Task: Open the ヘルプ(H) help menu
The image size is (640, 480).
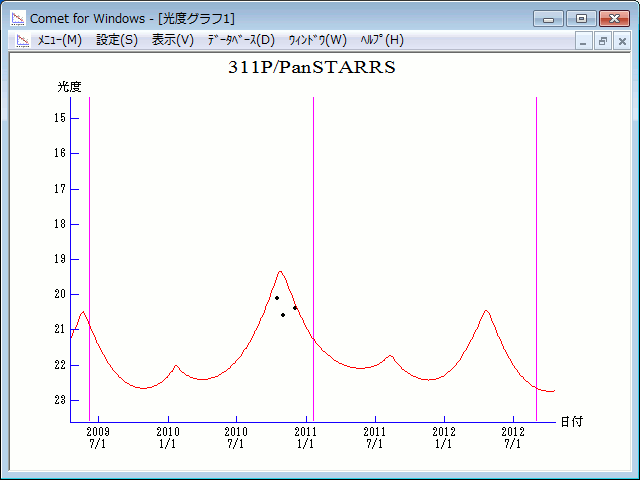Action: (382, 40)
